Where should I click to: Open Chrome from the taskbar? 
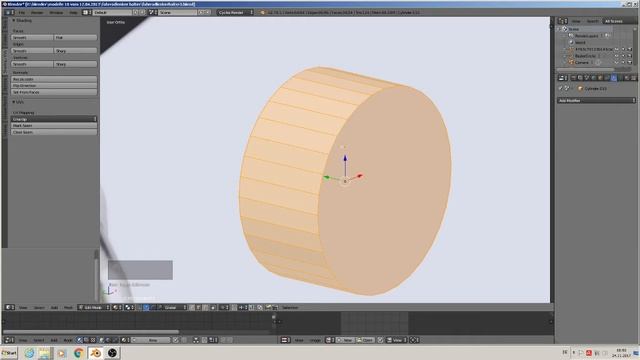click(78, 353)
